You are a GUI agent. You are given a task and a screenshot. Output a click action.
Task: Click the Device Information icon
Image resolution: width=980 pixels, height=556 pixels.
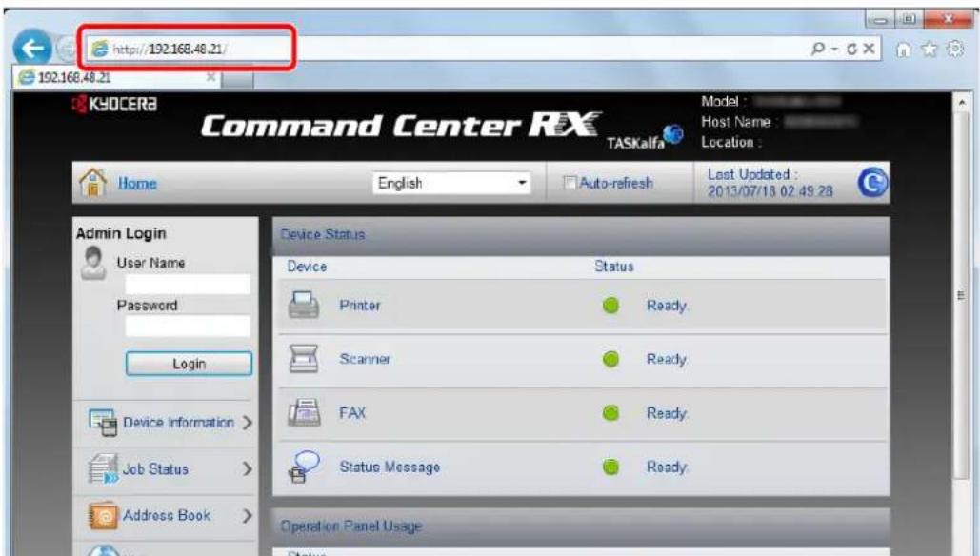pyautogui.click(x=103, y=423)
